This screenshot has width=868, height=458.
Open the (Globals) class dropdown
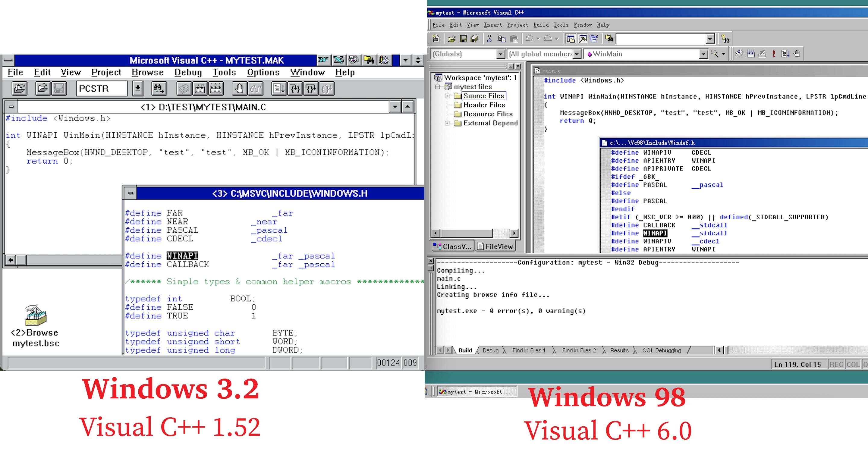point(501,54)
